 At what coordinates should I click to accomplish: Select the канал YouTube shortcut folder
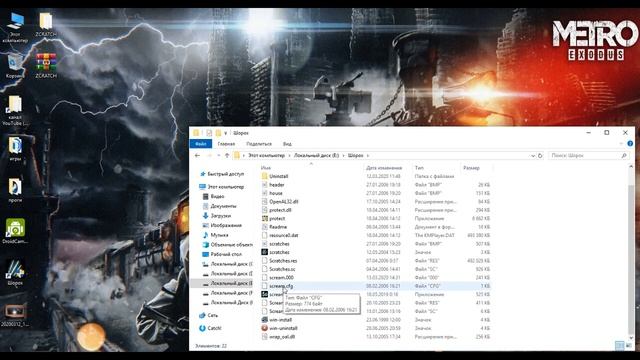coord(15,111)
